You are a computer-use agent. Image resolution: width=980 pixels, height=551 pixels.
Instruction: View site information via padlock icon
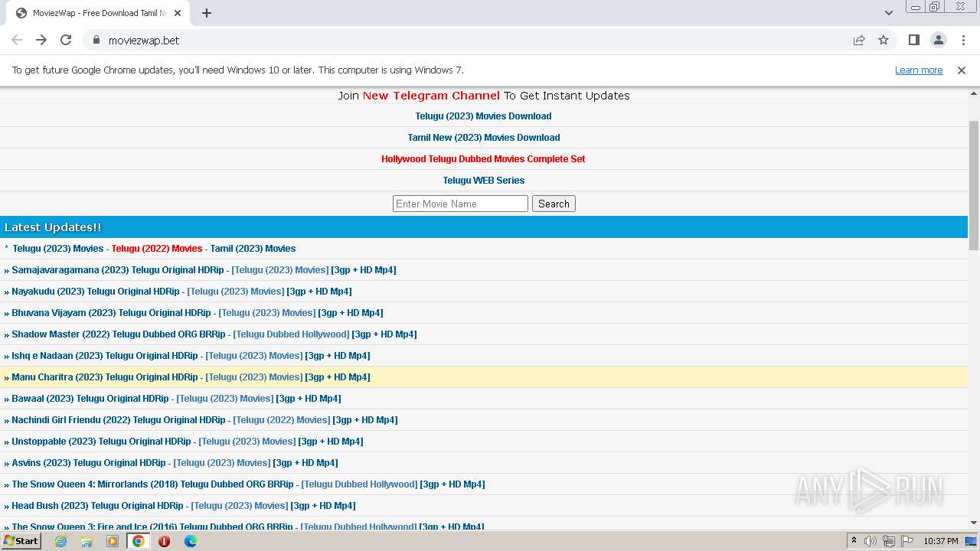[x=96, y=40]
